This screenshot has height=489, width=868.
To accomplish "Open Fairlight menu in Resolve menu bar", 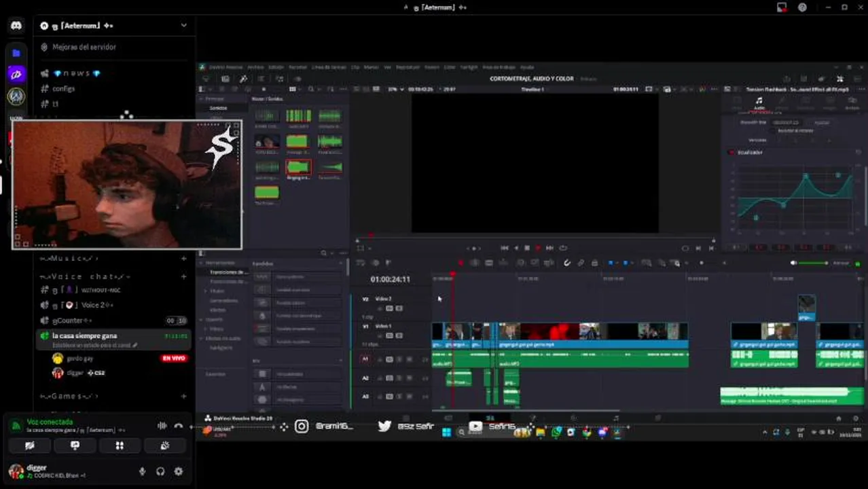I will tap(469, 67).
